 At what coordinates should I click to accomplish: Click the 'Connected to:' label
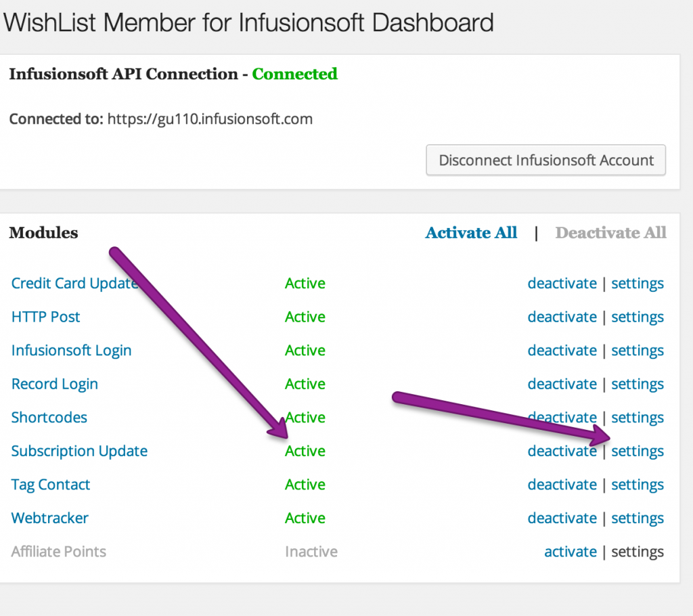[x=56, y=119]
